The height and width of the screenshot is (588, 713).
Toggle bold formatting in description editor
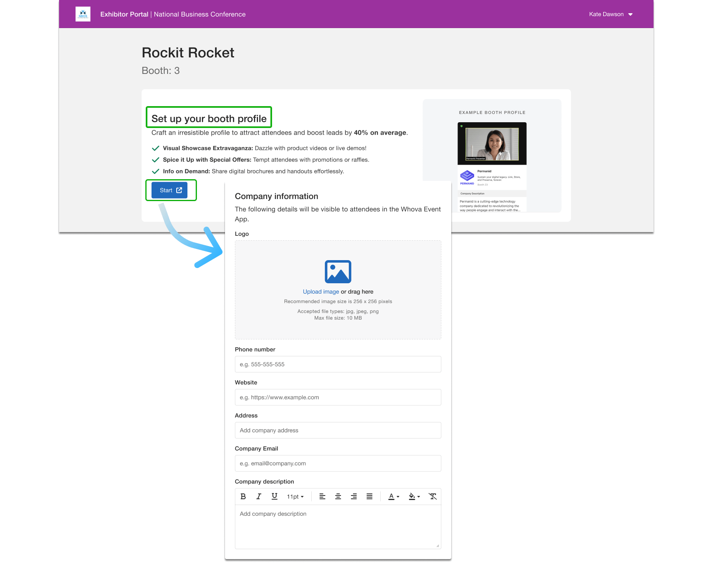pyautogui.click(x=243, y=497)
